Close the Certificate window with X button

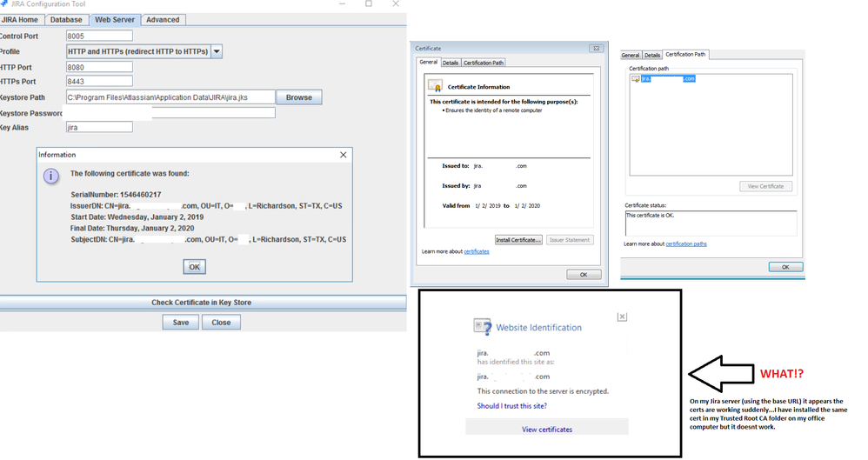point(596,49)
